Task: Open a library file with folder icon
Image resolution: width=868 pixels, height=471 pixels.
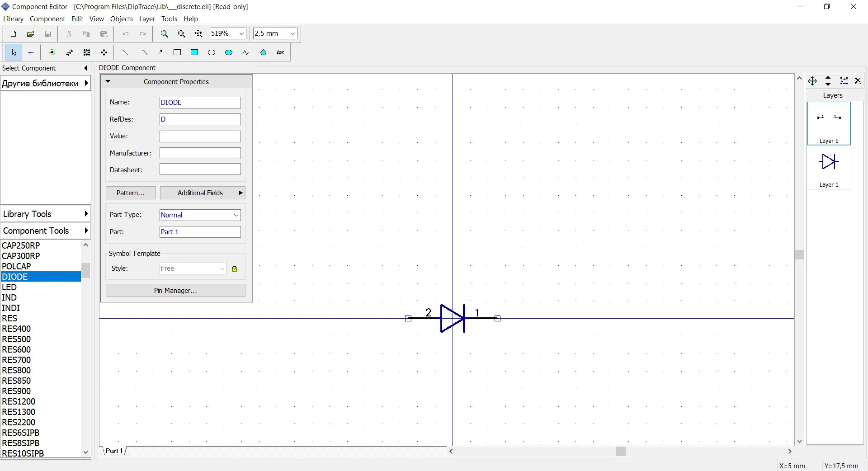Action: (x=30, y=34)
